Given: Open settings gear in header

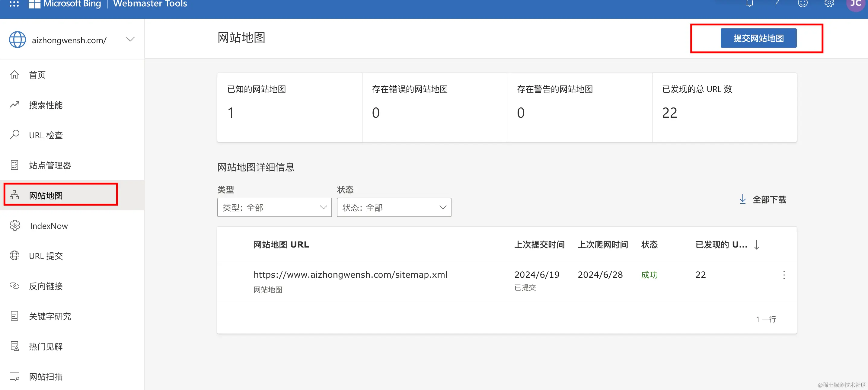Looking at the screenshot, I should [829, 4].
